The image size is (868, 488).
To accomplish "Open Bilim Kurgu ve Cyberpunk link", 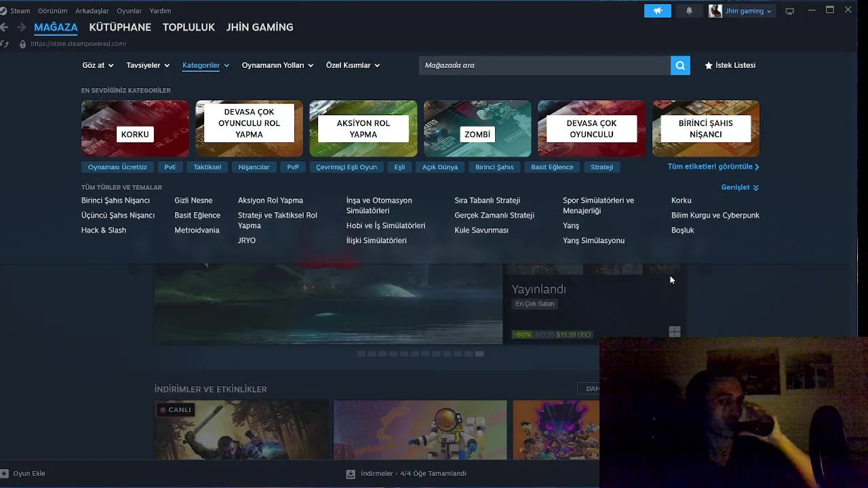I will tap(715, 216).
